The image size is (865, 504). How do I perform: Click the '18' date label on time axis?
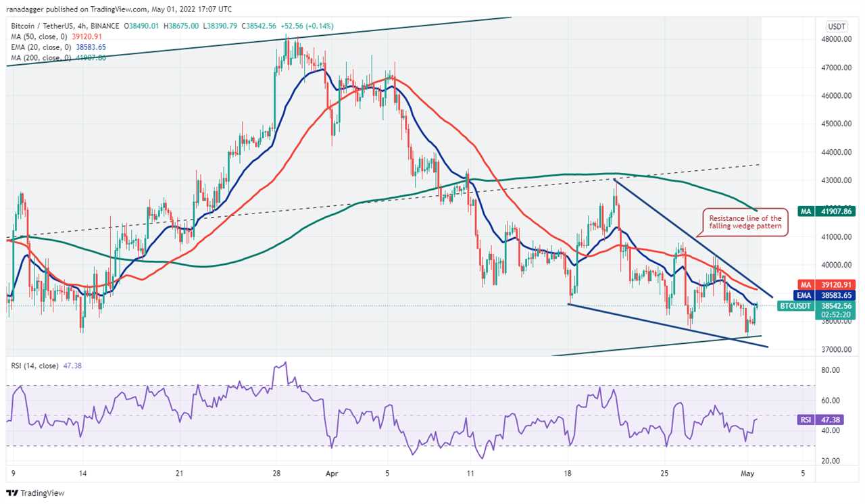(x=568, y=473)
